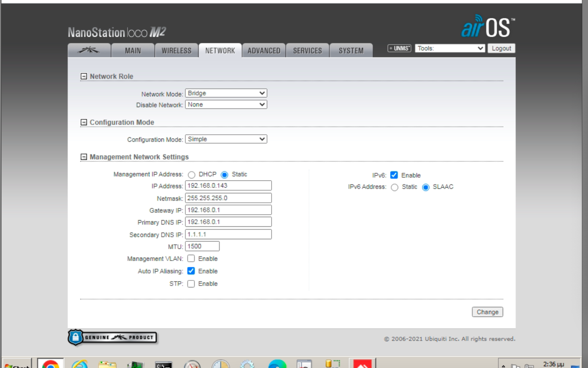Enable Management VLAN checkbox
Screen dimensions: 588x368
click(x=191, y=258)
